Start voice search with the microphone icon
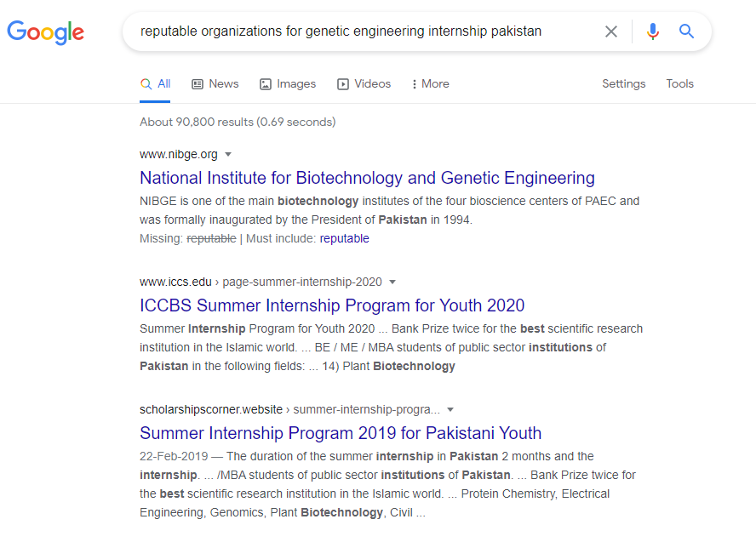Image resolution: width=756 pixels, height=542 pixels. (653, 31)
